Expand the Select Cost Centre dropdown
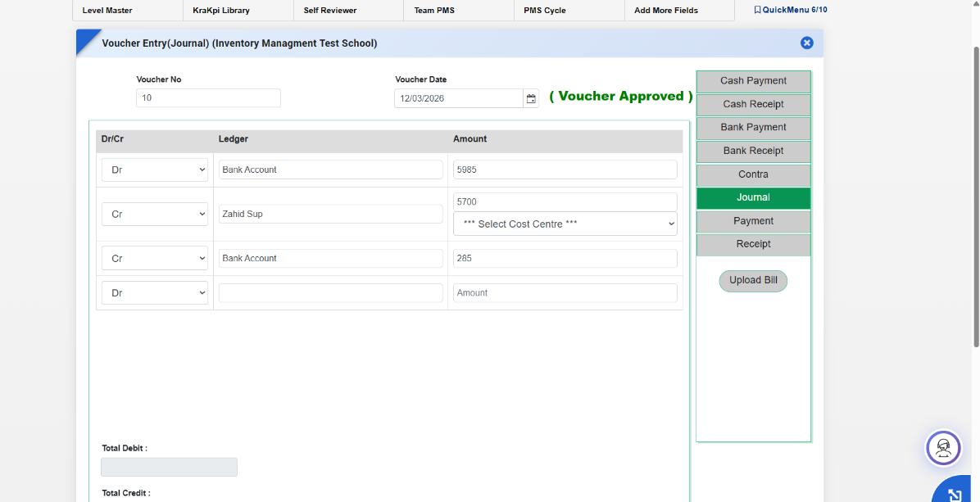980x502 pixels. click(x=565, y=224)
